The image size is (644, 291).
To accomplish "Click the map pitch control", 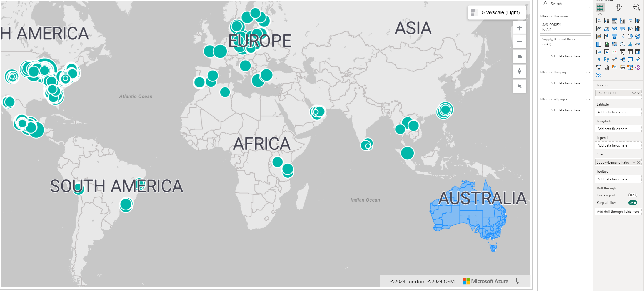I will (x=520, y=56).
